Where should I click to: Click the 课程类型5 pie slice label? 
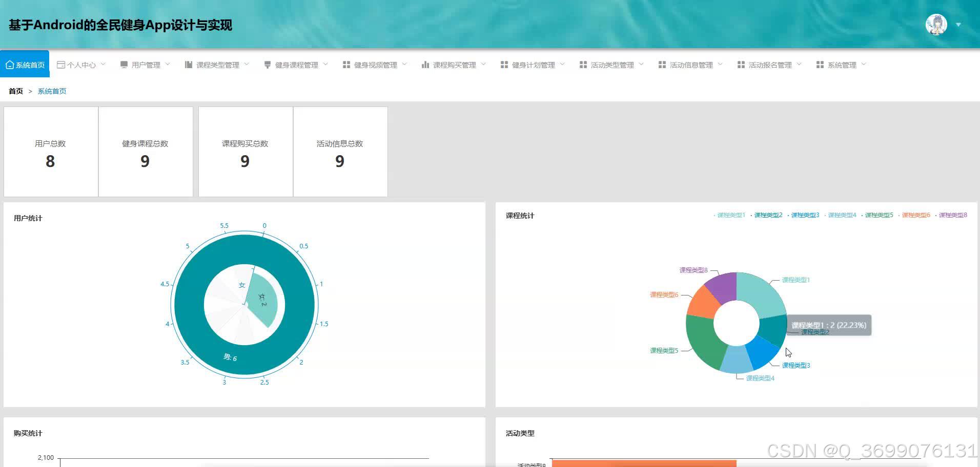pos(664,350)
